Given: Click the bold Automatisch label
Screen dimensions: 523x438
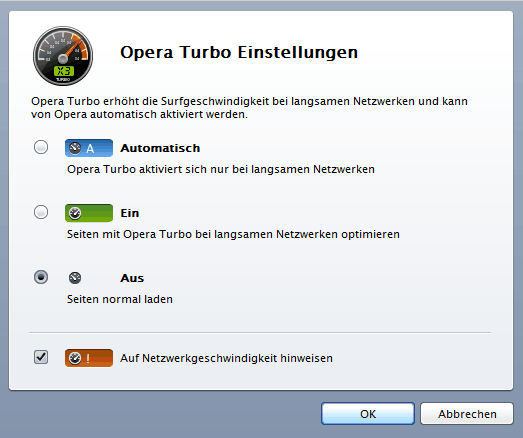Looking at the screenshot, I should 160,148.
